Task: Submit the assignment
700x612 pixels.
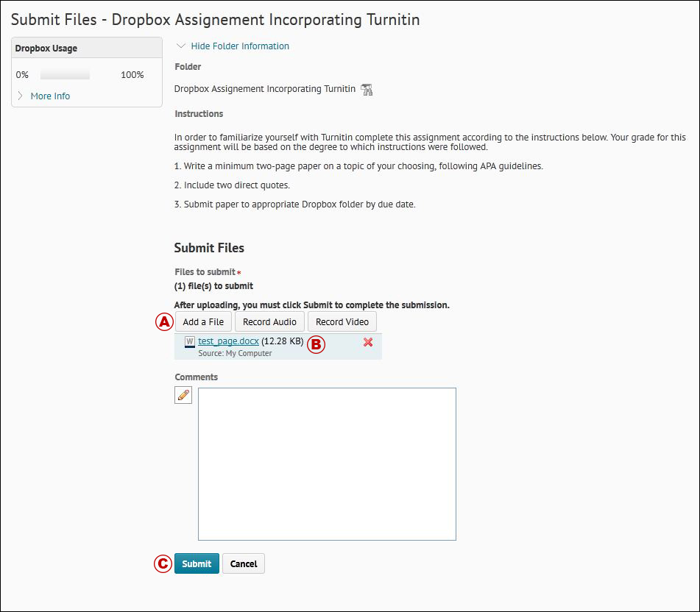Action: tap(197, 563)
